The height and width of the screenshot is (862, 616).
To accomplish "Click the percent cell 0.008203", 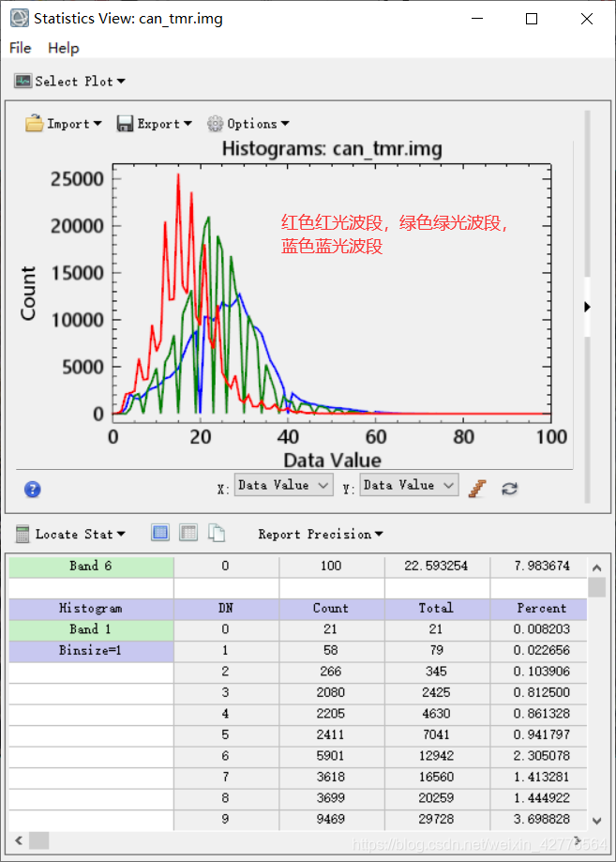I will [x=538, y=629].
